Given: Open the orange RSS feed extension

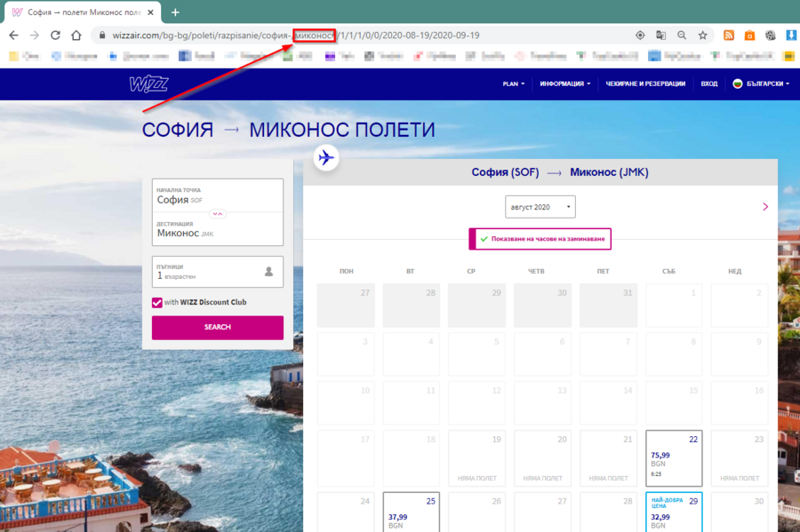Looking at the screenshot, I should coord(729,36).
